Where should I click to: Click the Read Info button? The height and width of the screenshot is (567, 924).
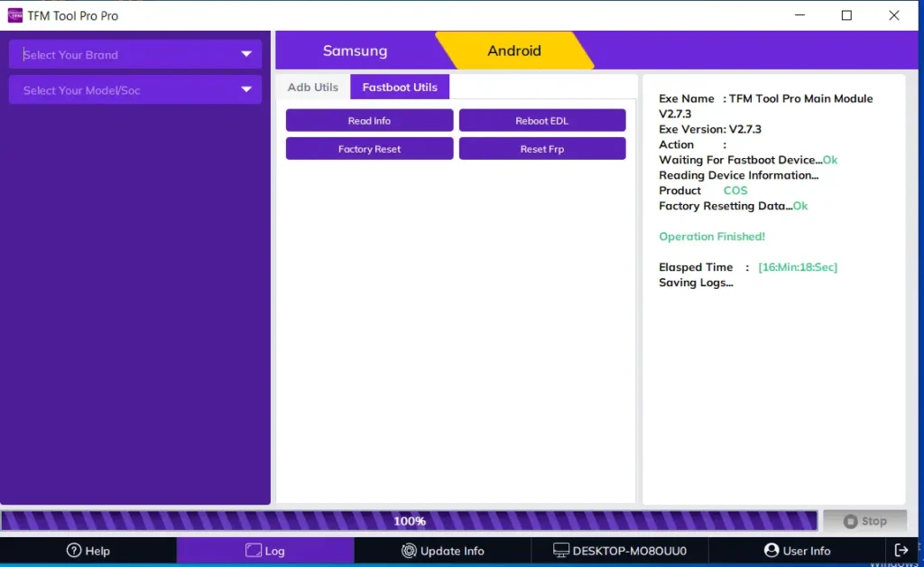tap(369, 120)
